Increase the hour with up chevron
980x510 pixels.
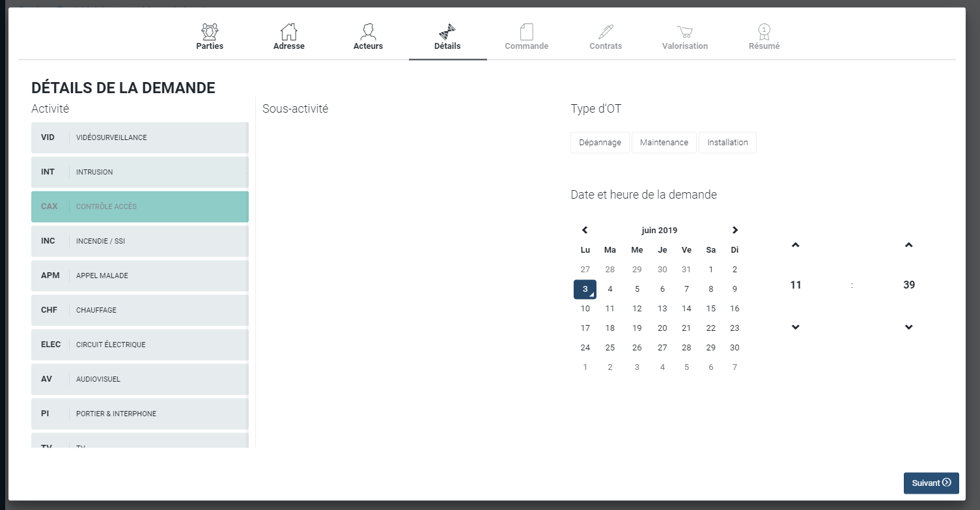pyautogui.click(x=795, y=246)
